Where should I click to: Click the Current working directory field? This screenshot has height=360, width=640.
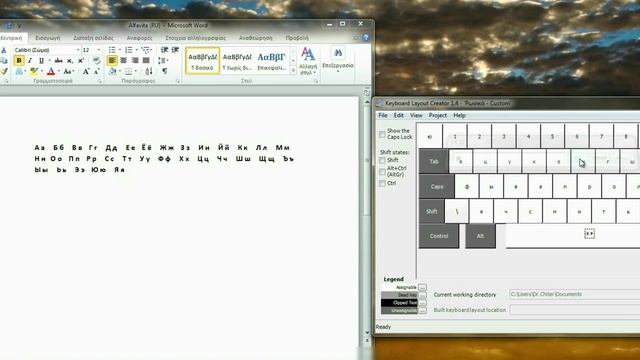(575, 294)
